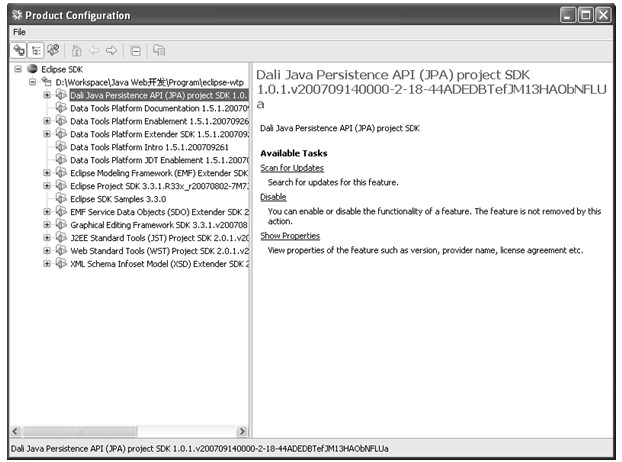The image size is (622, 462).
Task: Collapse the Eclipse SDK root node
Action: (18, 69)
